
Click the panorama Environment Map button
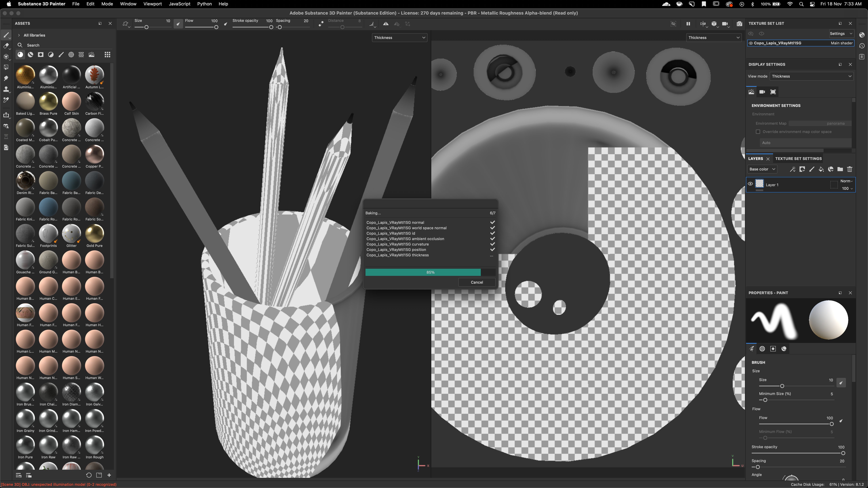click(x=820, y=123)
